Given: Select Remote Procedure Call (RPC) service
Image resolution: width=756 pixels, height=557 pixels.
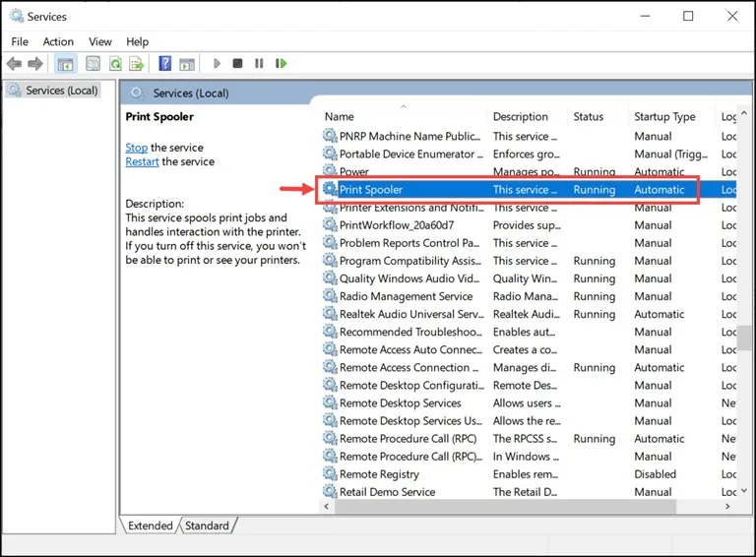Looking at the screenshot, I should point(408,439).
